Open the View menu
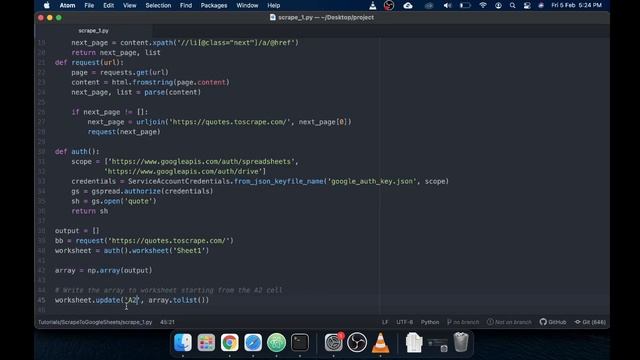640x360 pixels. (x=129, y=5)
